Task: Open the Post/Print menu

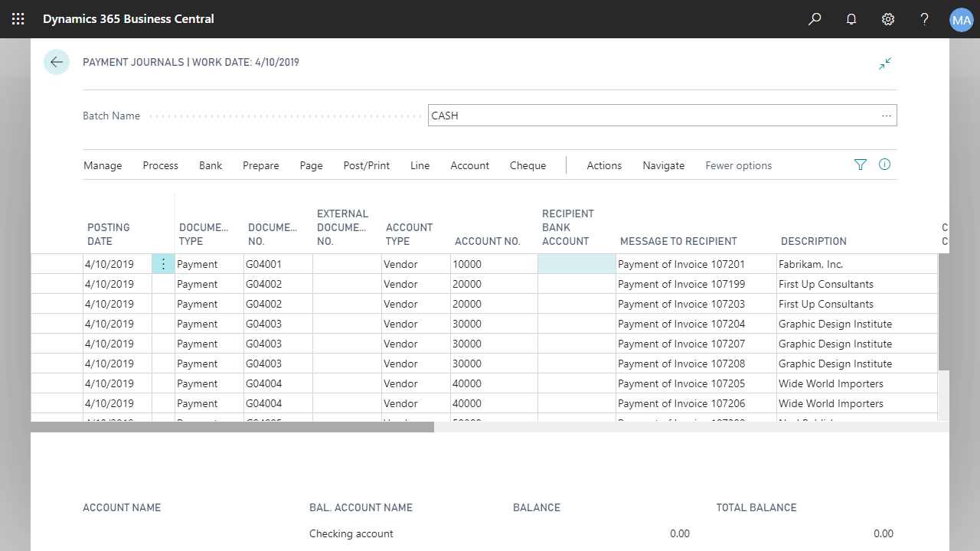Action: pos(367,165)
